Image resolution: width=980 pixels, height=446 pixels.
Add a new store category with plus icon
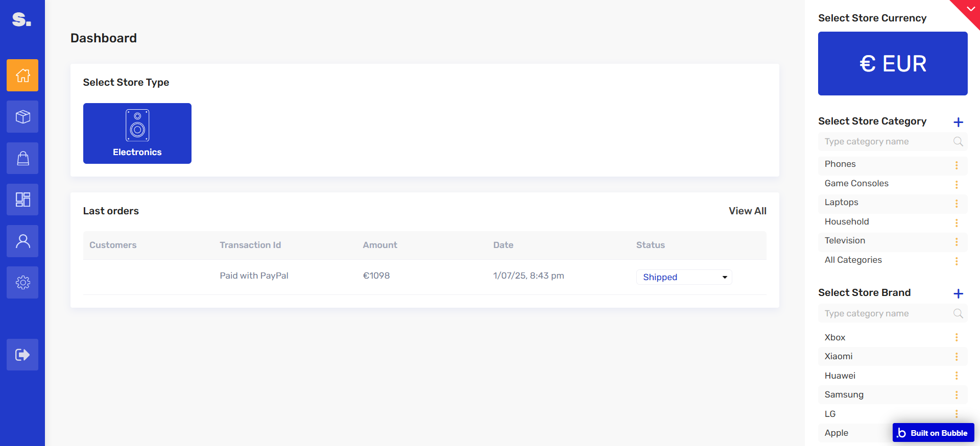958,122
